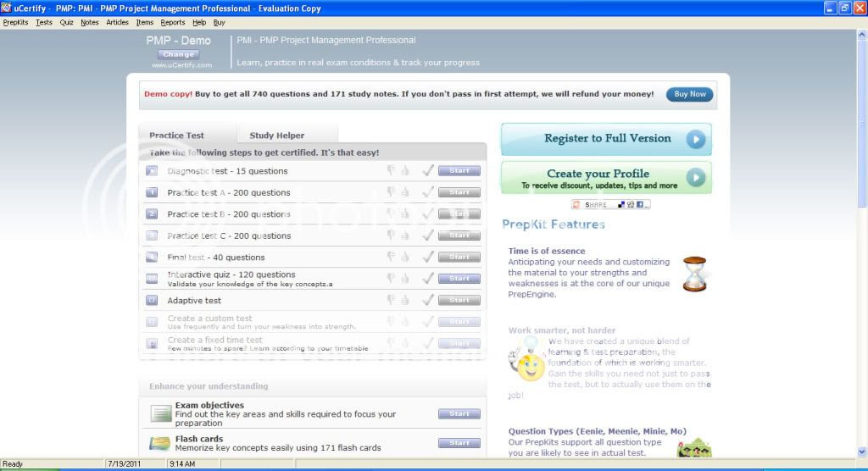This screenshot has height=471, width=868.
Task: Click the Final test row icon
Action: [152, 258]
